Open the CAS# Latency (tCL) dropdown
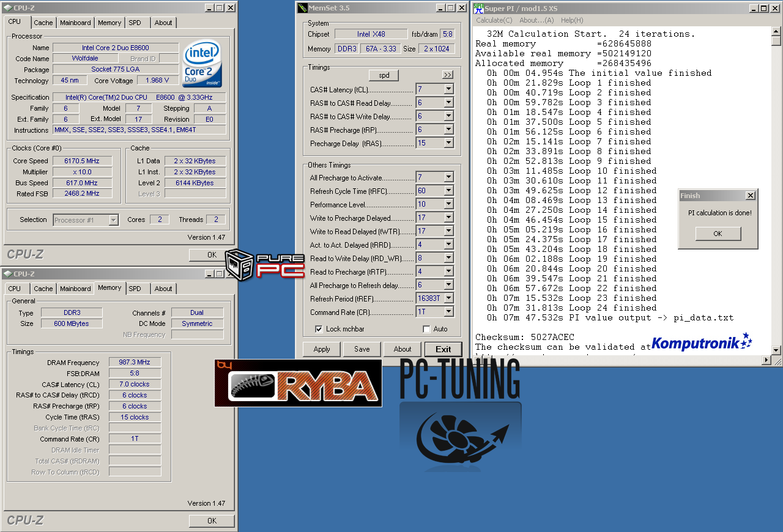This screenshot has height=532, width=783. click(449, 89)
